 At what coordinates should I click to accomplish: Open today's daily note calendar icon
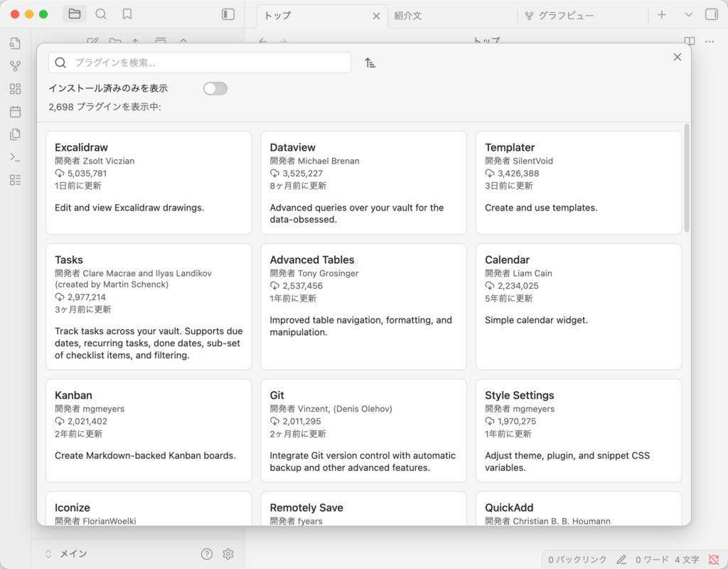(x=15, y=112)
